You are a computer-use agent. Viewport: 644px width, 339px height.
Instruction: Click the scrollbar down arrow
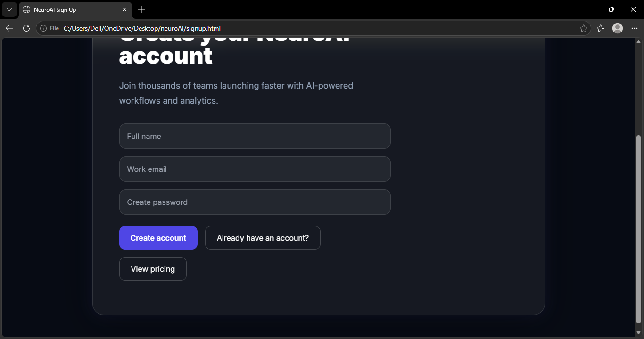[639, 333]
